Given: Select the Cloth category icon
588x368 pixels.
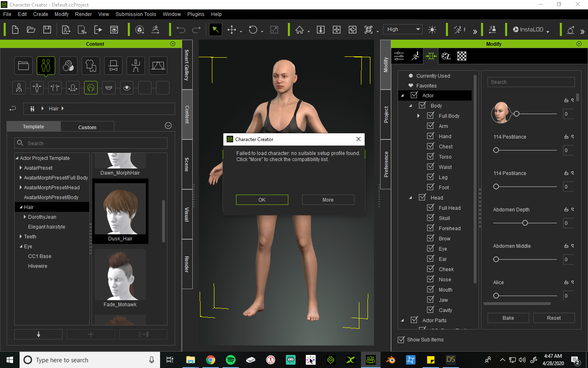Looking at the screenshot, I should click(91, 65).
